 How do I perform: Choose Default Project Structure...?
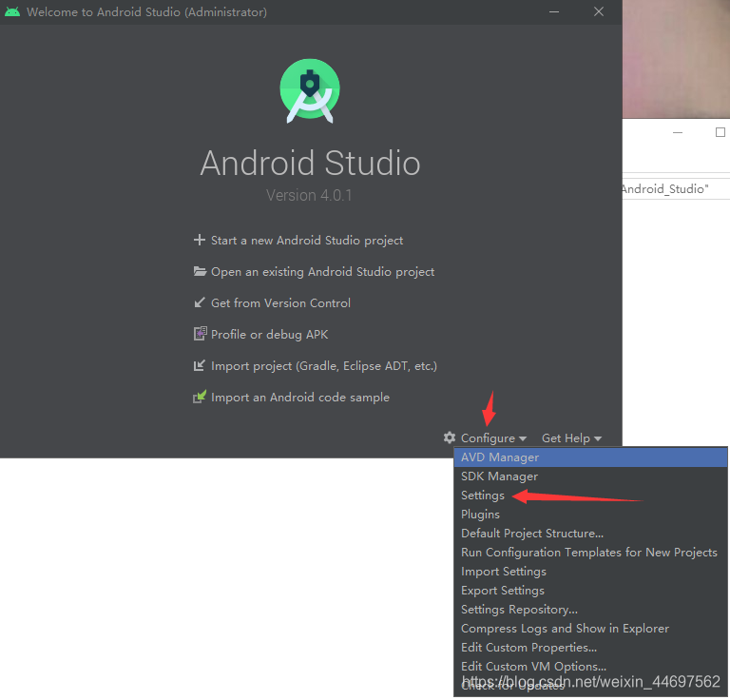point(590,534)
